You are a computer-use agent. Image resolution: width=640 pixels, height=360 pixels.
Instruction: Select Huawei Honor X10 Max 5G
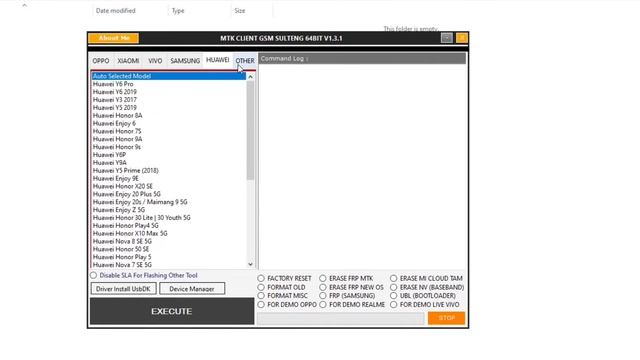pos(169,233)
